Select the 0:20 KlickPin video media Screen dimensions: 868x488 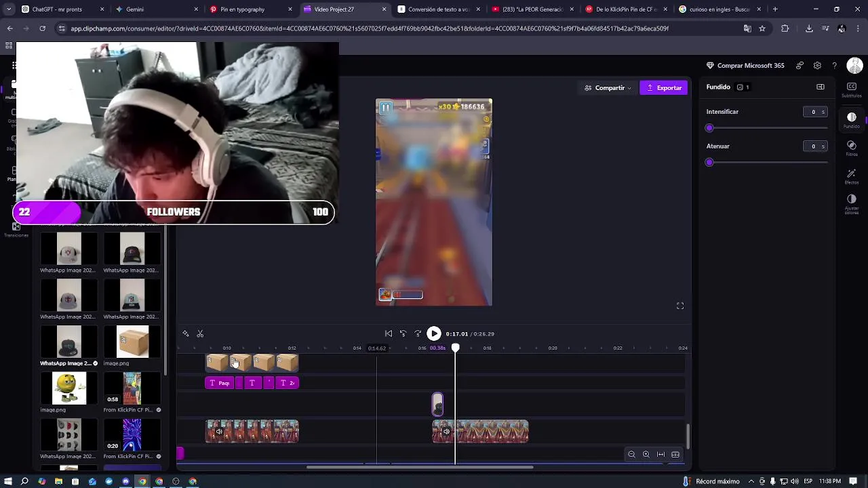click(132, 435)
